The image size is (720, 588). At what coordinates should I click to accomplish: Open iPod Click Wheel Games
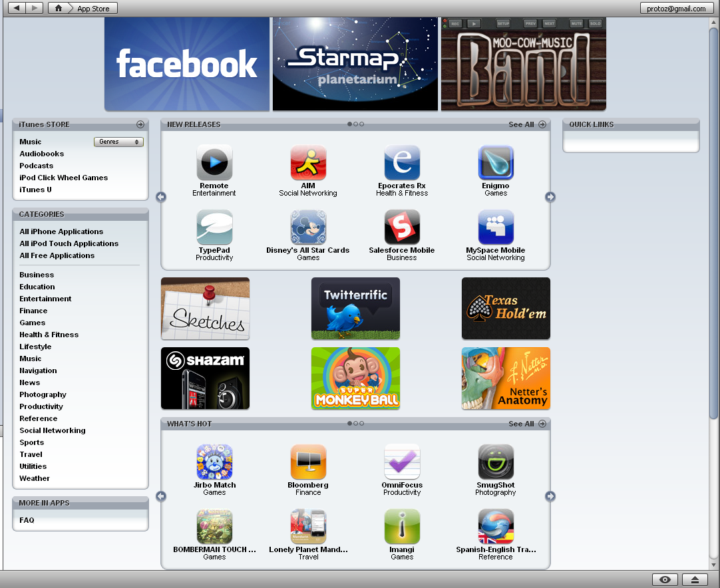click(x=63, y=178)
